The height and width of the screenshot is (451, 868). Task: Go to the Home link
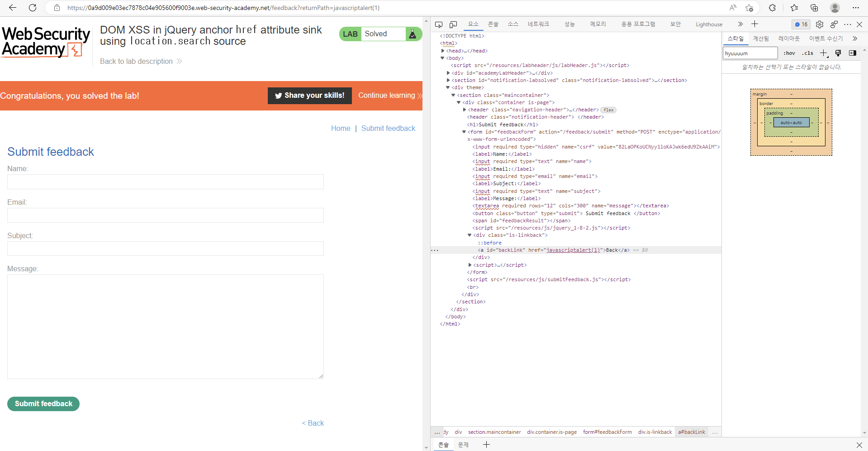341,128
